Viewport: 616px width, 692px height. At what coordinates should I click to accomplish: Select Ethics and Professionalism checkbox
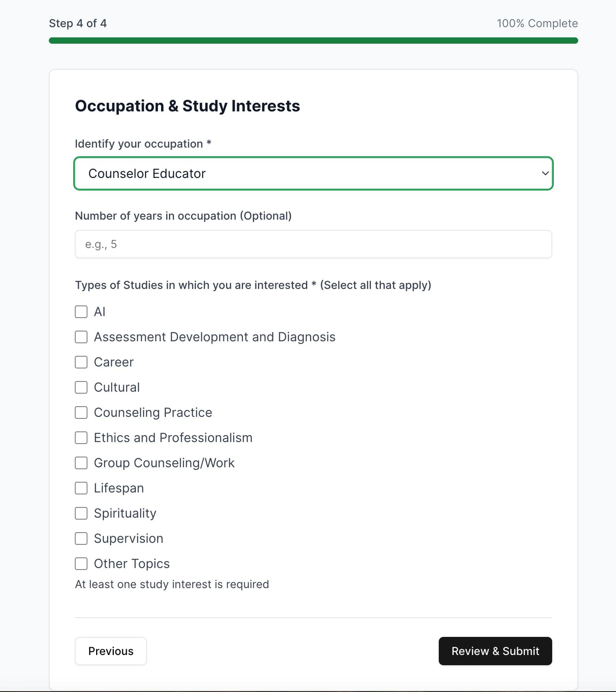click(x=81, y=438)
